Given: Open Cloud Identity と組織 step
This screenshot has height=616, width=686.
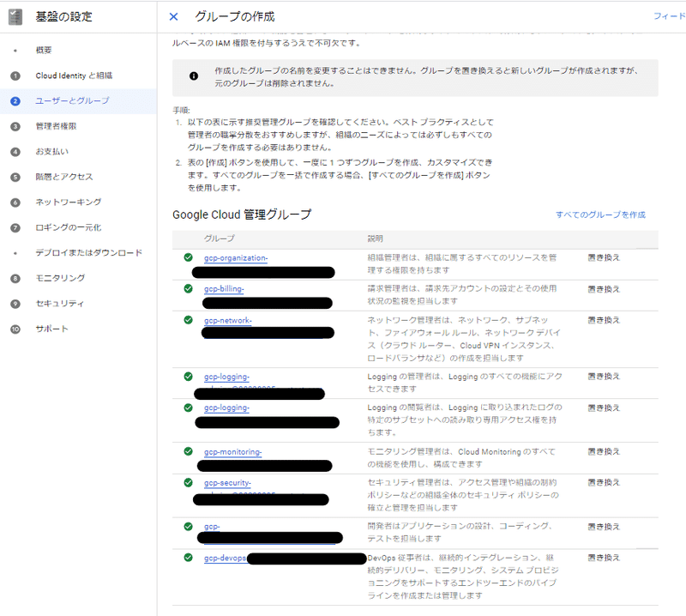Looking at the screenshot, I should 74,75.
